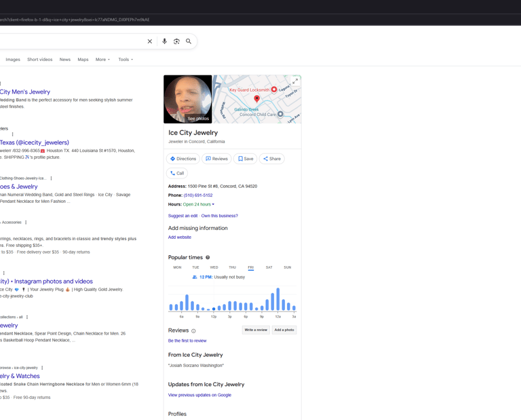Open the Reviews info icon

click(193, 331)
